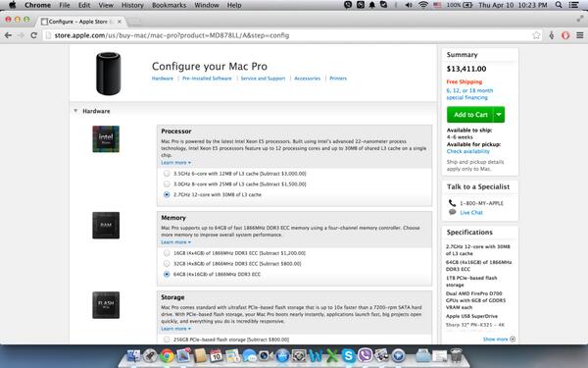Click the Flash storage thumbnail

pyautogui.click(x=106, y=305)
